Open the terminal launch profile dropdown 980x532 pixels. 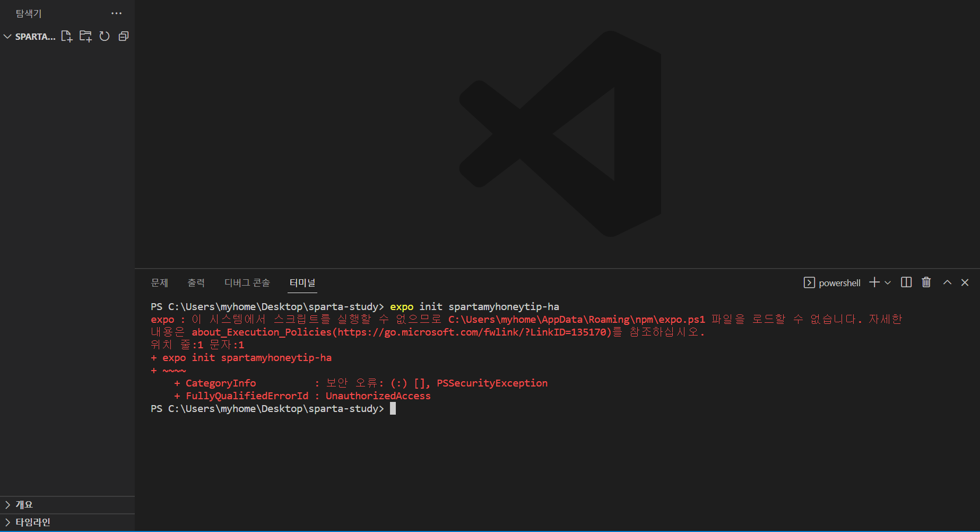888,282
